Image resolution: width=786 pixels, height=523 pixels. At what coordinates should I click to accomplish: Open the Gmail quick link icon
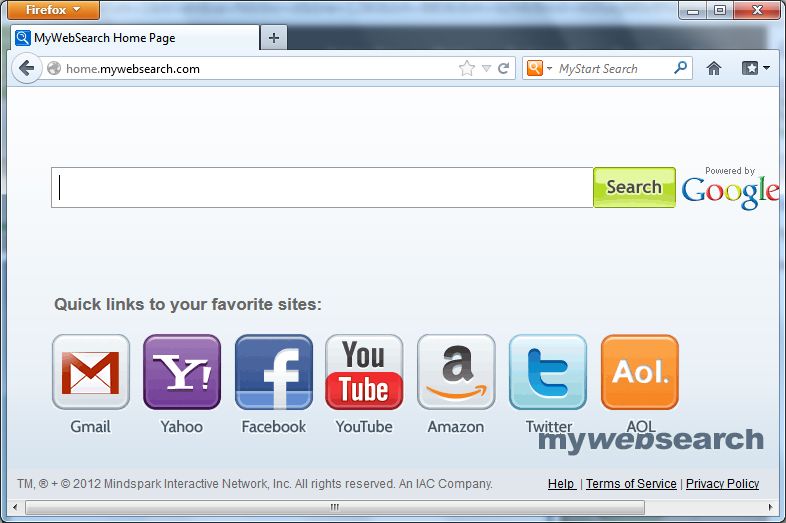coord(91,372)
